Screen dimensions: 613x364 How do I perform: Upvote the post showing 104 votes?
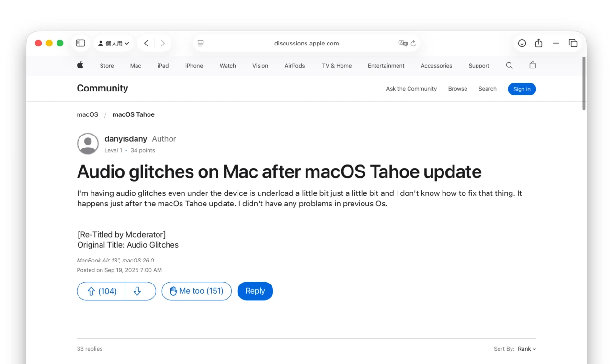coord(101,291)
